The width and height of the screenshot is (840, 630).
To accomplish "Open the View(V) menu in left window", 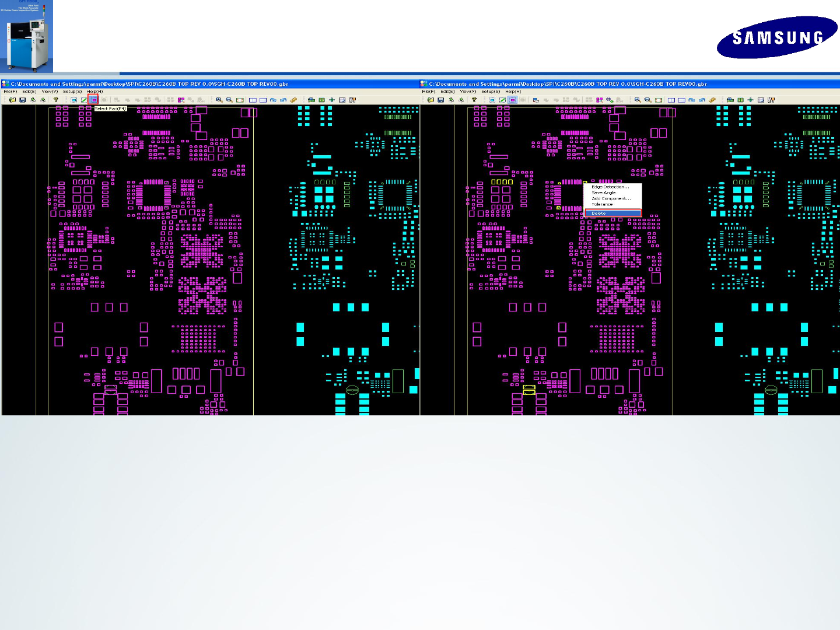I will click(50, 92).
